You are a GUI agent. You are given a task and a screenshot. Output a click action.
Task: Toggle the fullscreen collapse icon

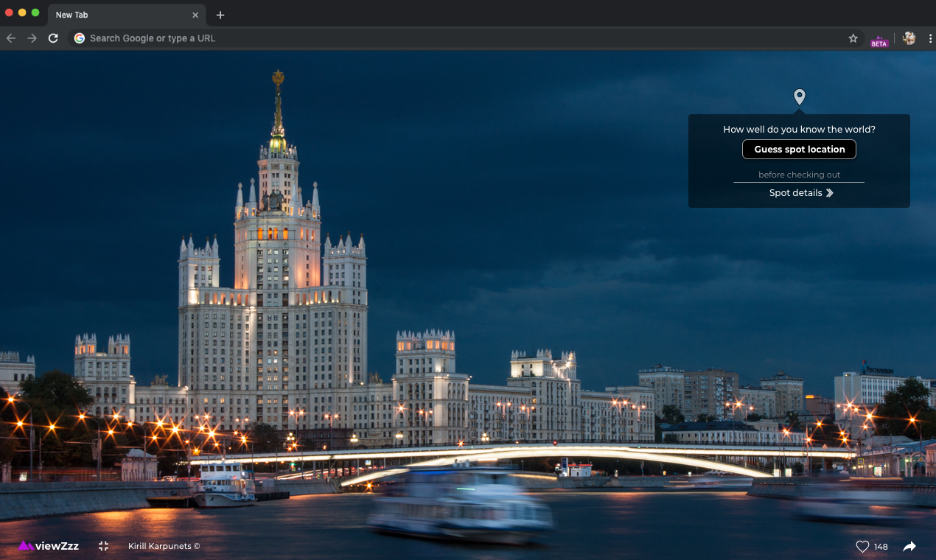tap(103, 546)
